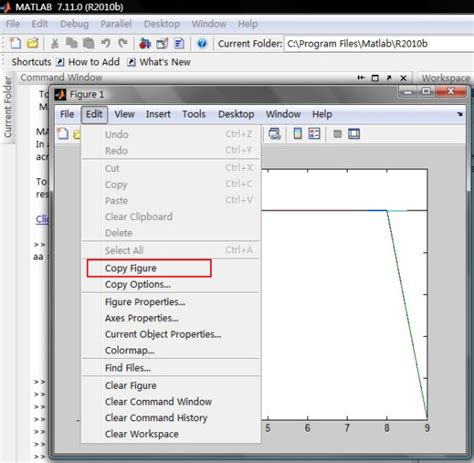
Task: Click the Cut scissors icon
Action: click(x=55, y=43)
